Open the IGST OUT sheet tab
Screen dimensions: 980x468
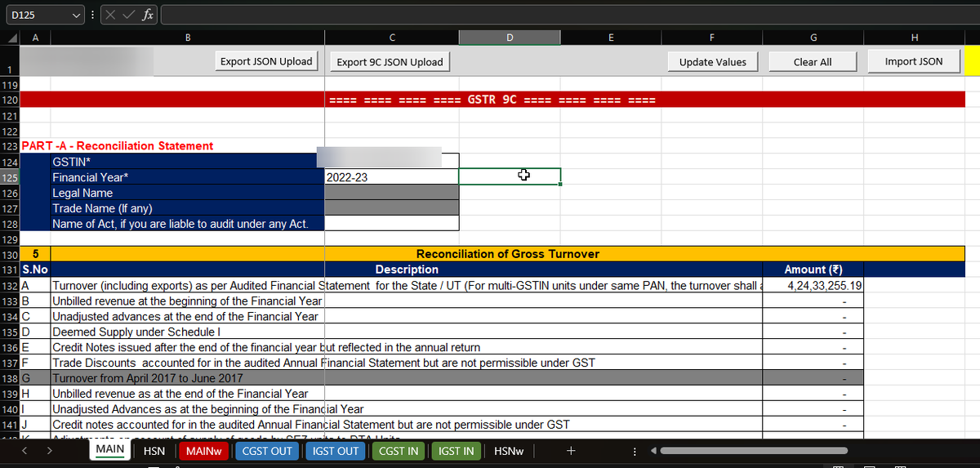click(x=336, y=451)
